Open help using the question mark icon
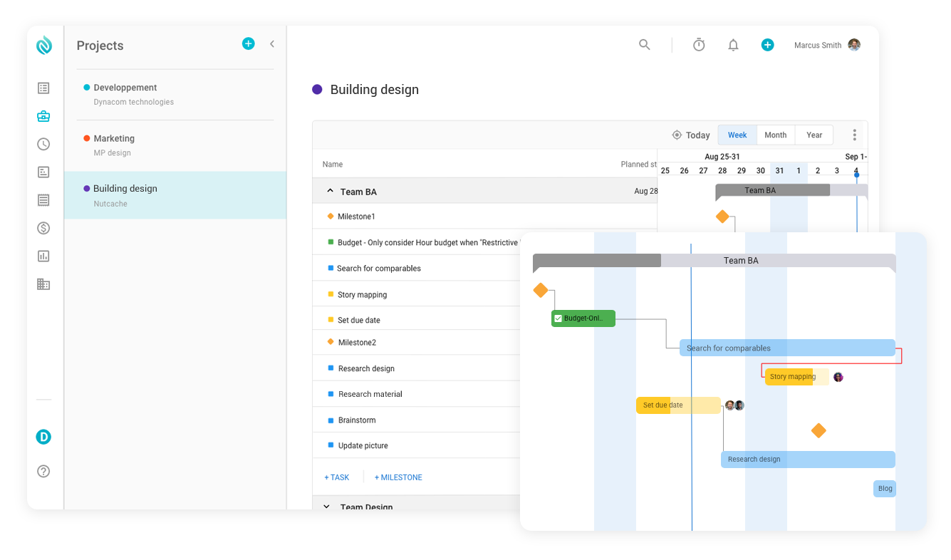 pos(43,471)
